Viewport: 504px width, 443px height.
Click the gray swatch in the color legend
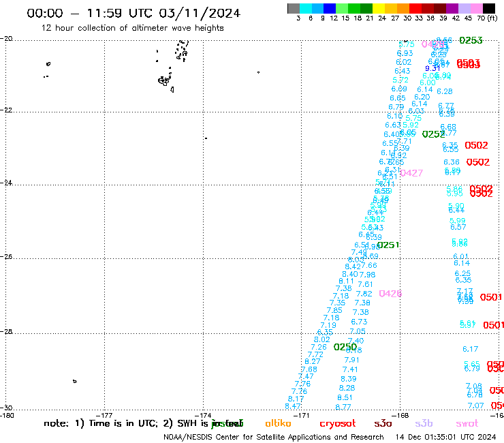tap(294, 8)
